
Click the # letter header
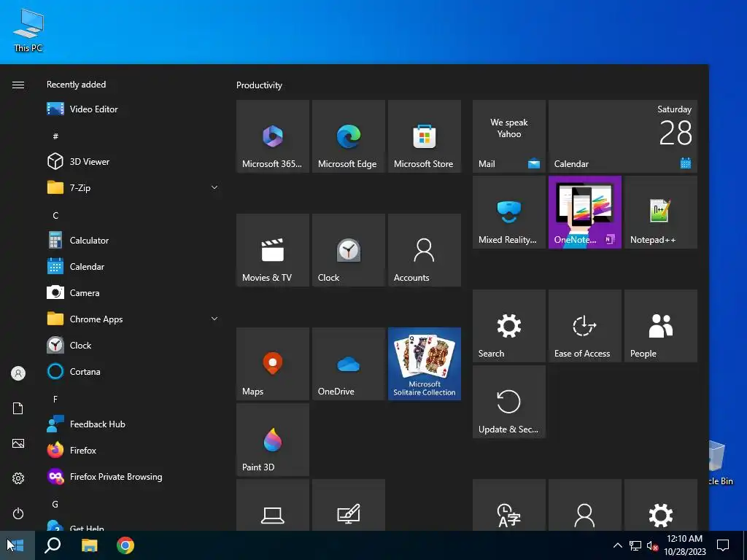coord(55,136)
